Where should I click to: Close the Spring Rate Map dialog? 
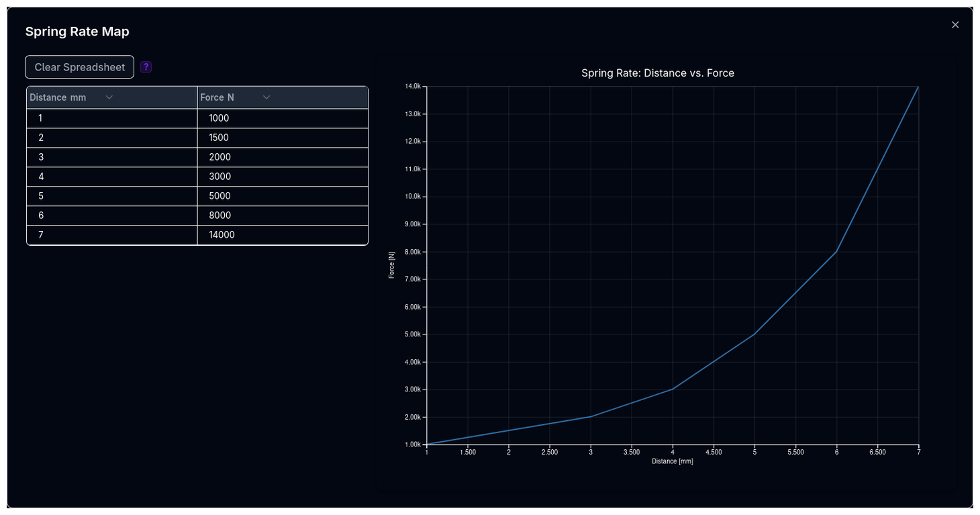click(955, 25)
